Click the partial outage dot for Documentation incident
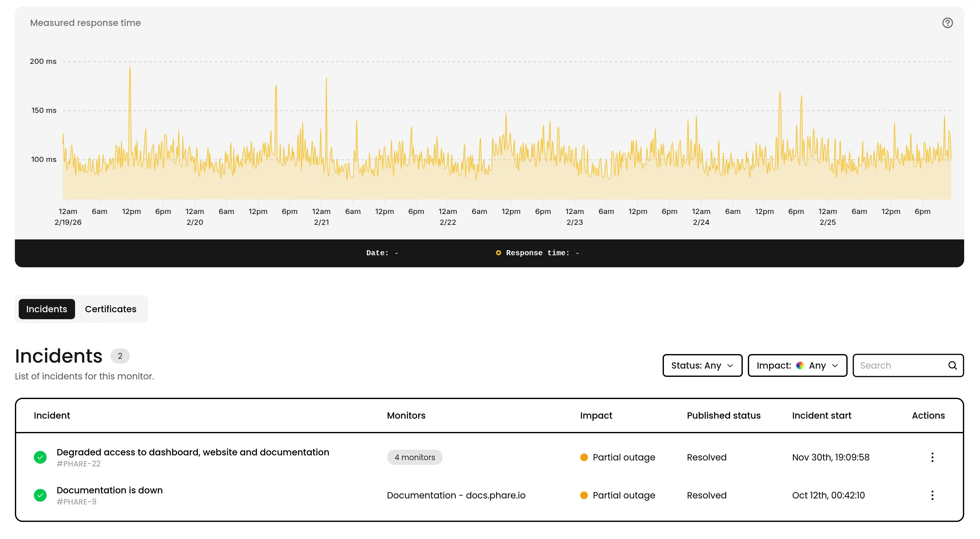The image size is (980, 539). (584, 495)
